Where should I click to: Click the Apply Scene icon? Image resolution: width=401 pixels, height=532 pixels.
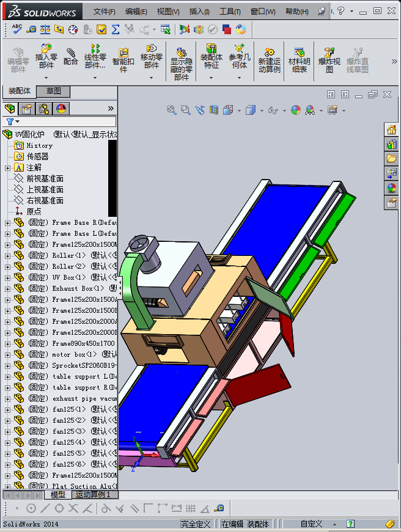(310, 110)
